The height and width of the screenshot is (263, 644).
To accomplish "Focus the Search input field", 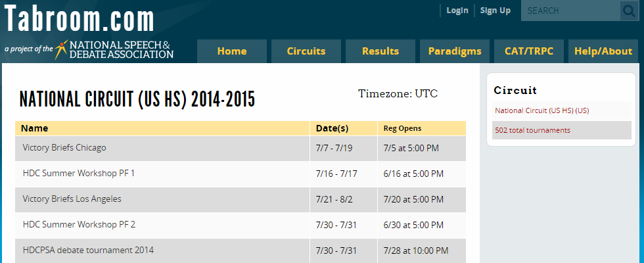I will (x=570, y=11).
